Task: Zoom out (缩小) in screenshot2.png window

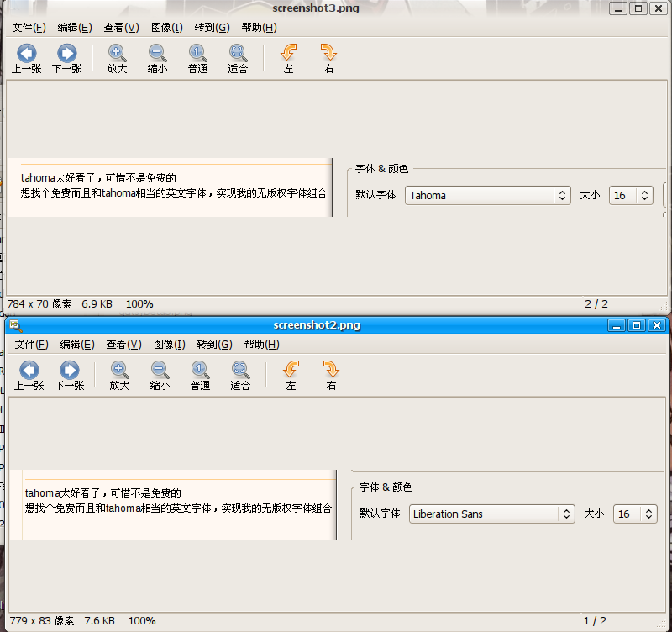Action: pos(160,376)
